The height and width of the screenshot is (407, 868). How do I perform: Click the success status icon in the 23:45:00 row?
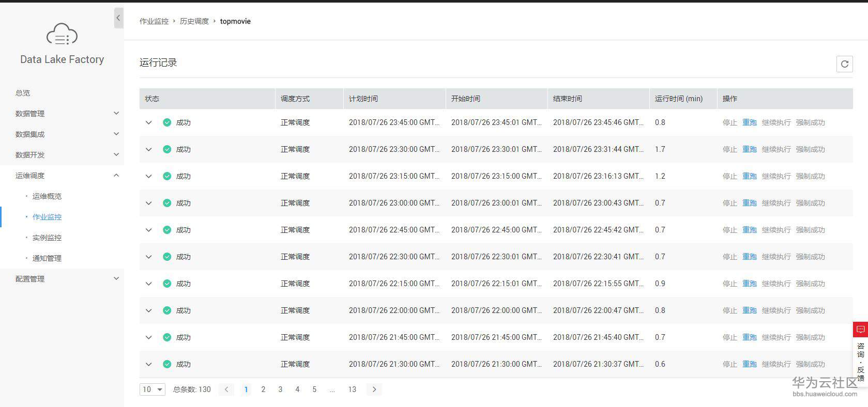167,122
